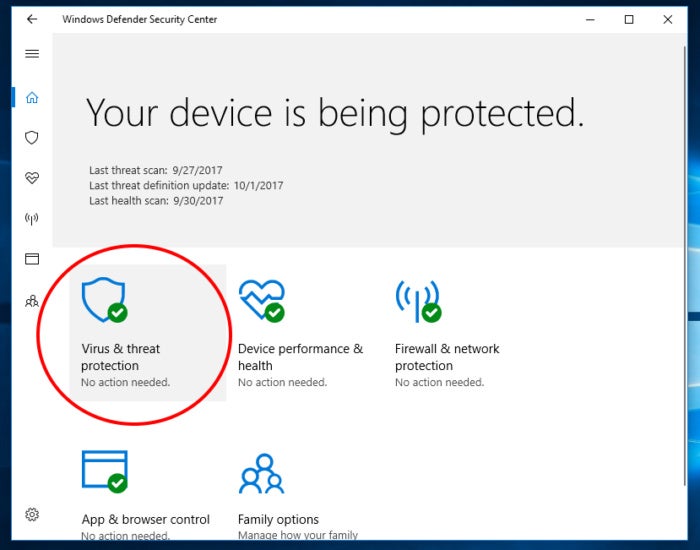The height and width of the screenshot is (550, 700).
Task: Click 'No action needed.' under Firewall & network
Action: click(439, 382)
